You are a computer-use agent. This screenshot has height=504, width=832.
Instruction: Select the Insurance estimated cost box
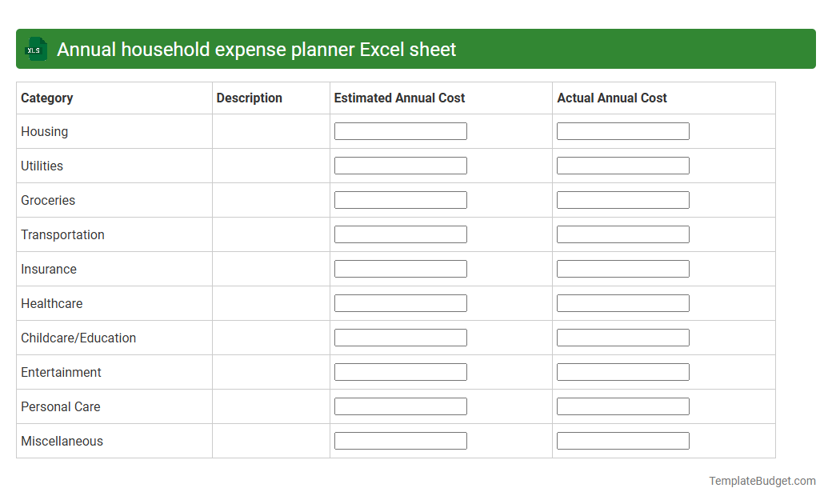pyautogui.click(x=400, y=268)
